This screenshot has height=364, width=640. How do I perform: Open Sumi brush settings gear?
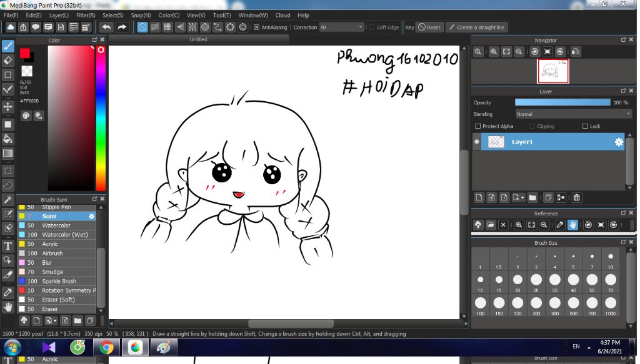pos(91,216)
